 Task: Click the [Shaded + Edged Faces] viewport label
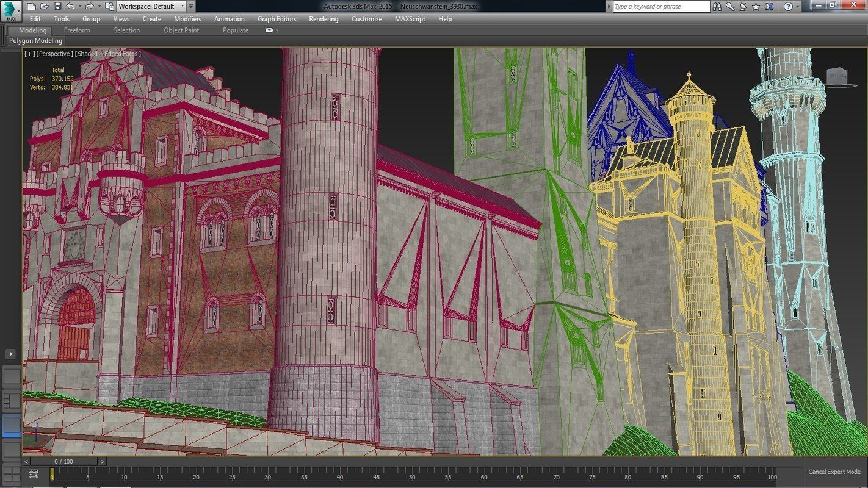coord(108,54)
